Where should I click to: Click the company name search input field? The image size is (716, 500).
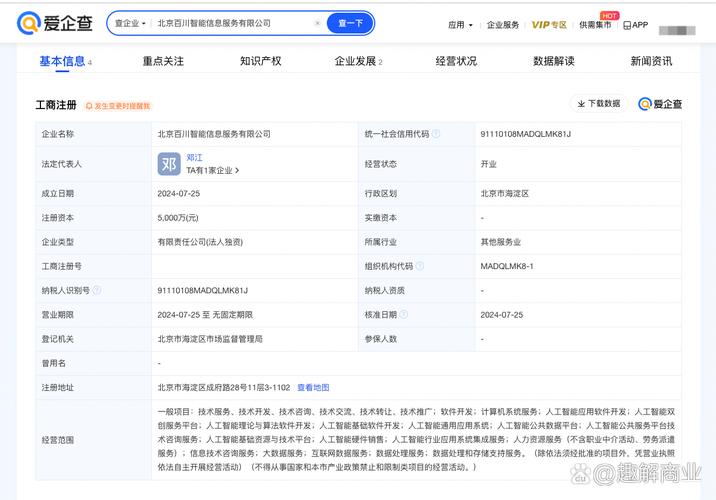tap(233, 23)
